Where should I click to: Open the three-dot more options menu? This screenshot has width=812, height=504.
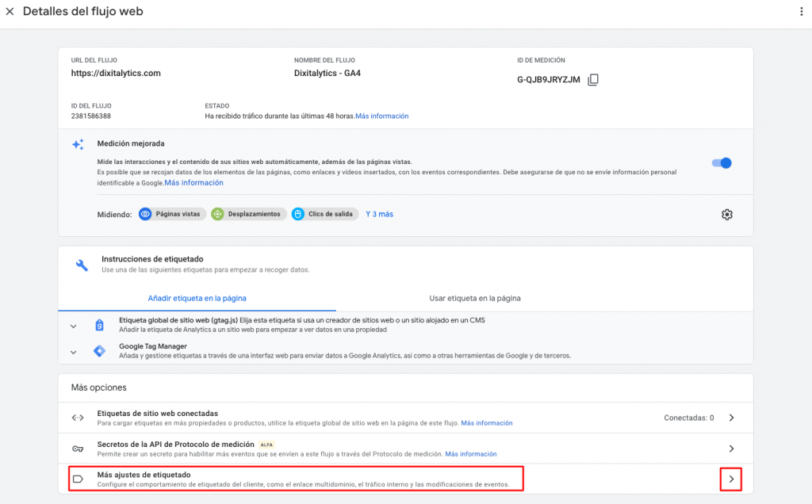[x=800, y=13]
